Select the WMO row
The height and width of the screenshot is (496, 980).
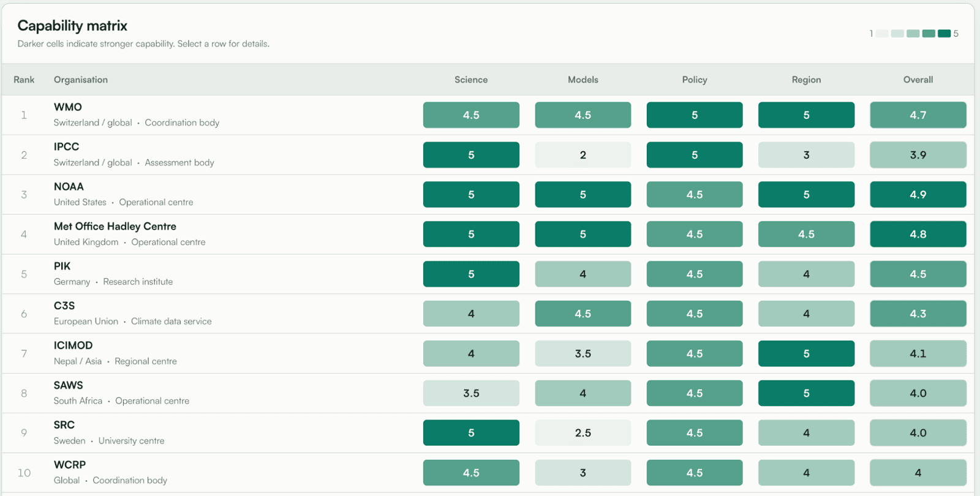(488, 115)
